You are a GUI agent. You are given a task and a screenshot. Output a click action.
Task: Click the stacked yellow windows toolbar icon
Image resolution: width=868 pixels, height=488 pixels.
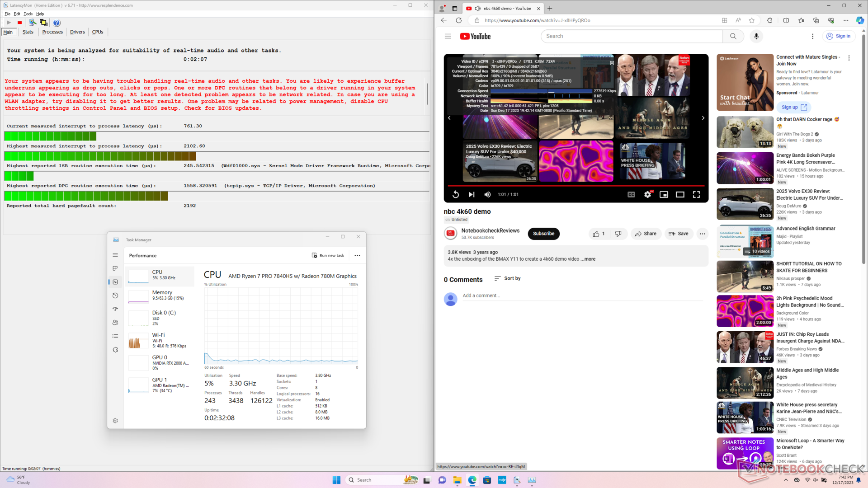pyautogui.click(x=43, y=23)
